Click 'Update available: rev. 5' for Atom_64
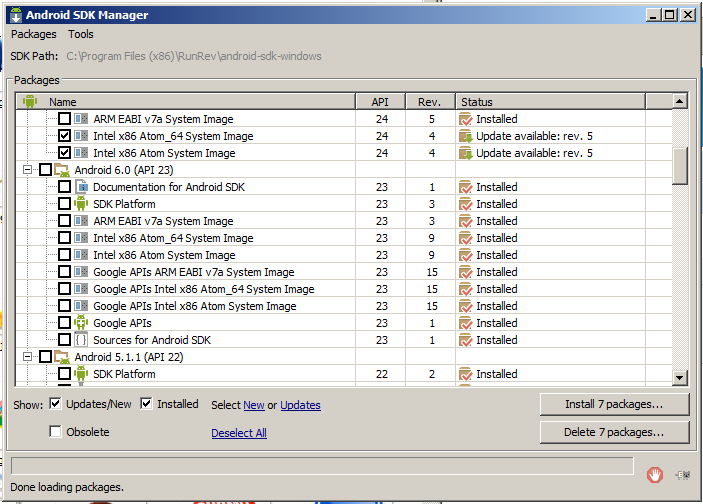This screenshot has width=703, height=504. tap(534, 136)
